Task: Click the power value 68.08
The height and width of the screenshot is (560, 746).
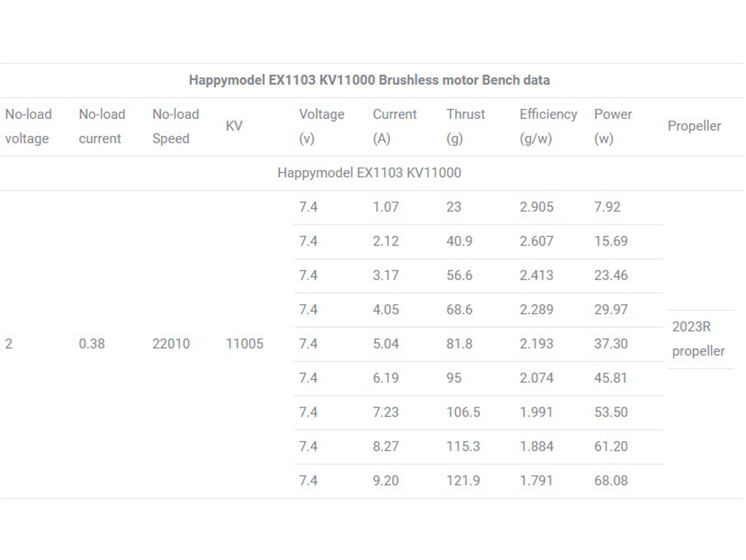Action: tap(611, 480)
